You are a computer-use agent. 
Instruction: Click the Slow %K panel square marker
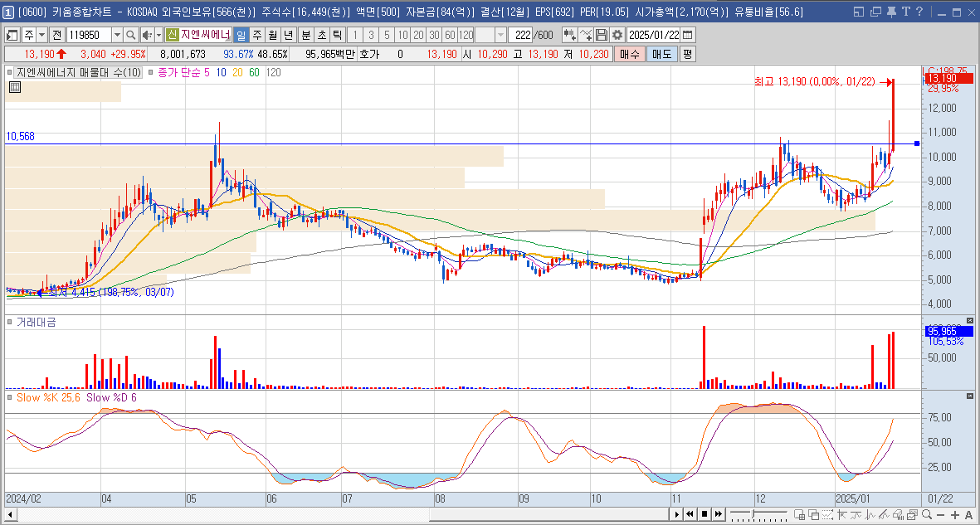coord(10,397)
